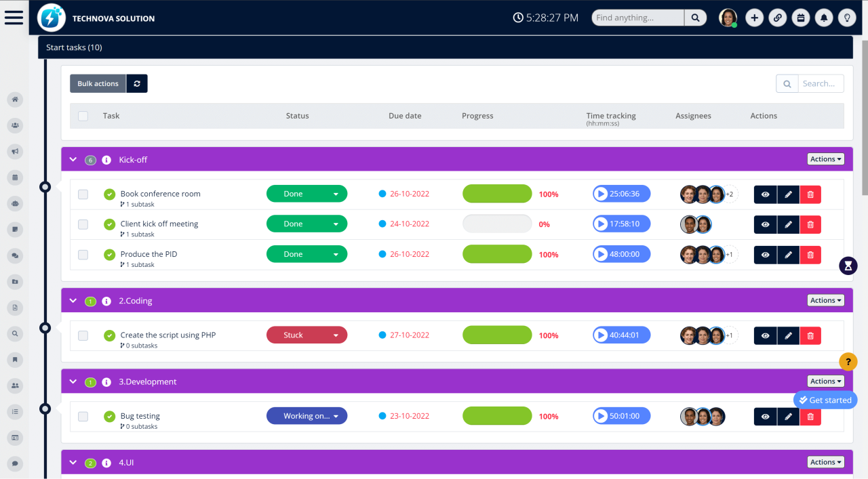868x479 pixels.
Task: Click the quick-add plus icon in the header
Action: click(754, 18)
